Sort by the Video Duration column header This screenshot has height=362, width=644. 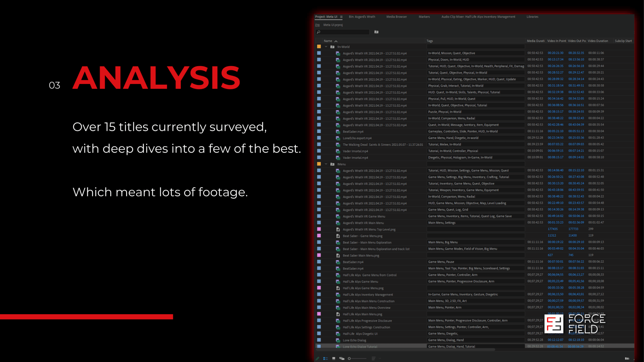point(598,41)
